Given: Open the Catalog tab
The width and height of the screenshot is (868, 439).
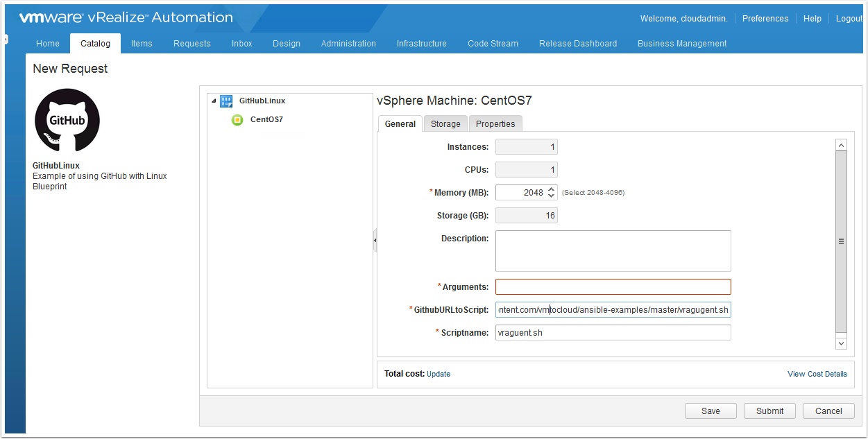Looking at the screenshot, I should pyautogui.click(x=95, y=43).
